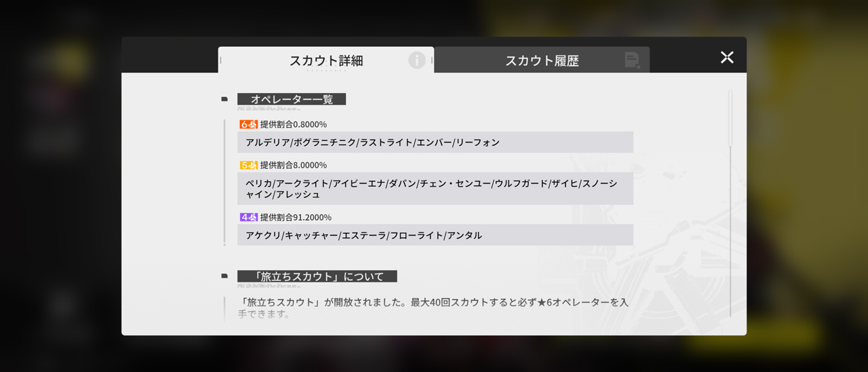Screen dimensions: 868x372
Task: Click the 5-star operator list starting with ペリカ
Action: (x=435, y=189)
